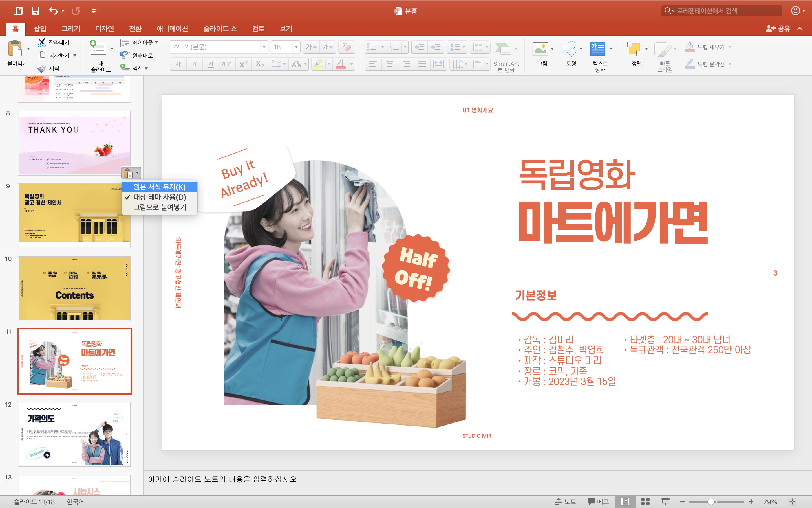Image resolution: width=812 pixels, height=508 pixels.
Task: Toggle Notes (노트) pane in status bar
Action: point(565,502)
